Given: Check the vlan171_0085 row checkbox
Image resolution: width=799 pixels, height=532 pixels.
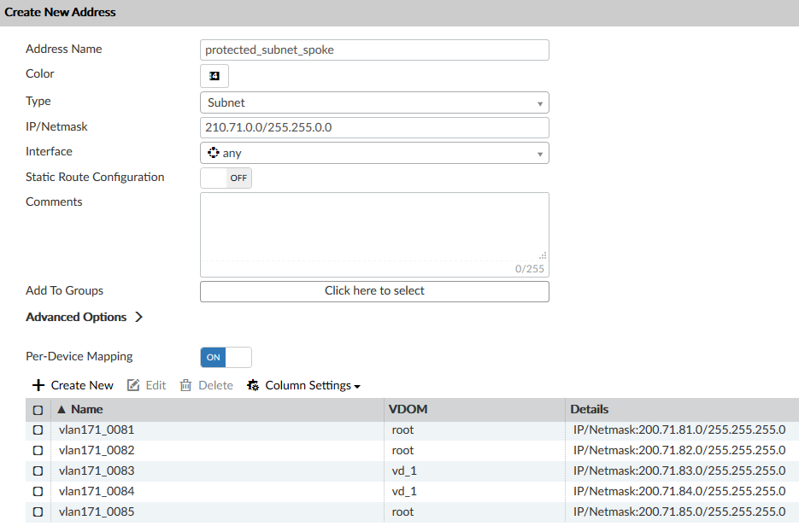Looking at the screenshot, I should (38, 512).
